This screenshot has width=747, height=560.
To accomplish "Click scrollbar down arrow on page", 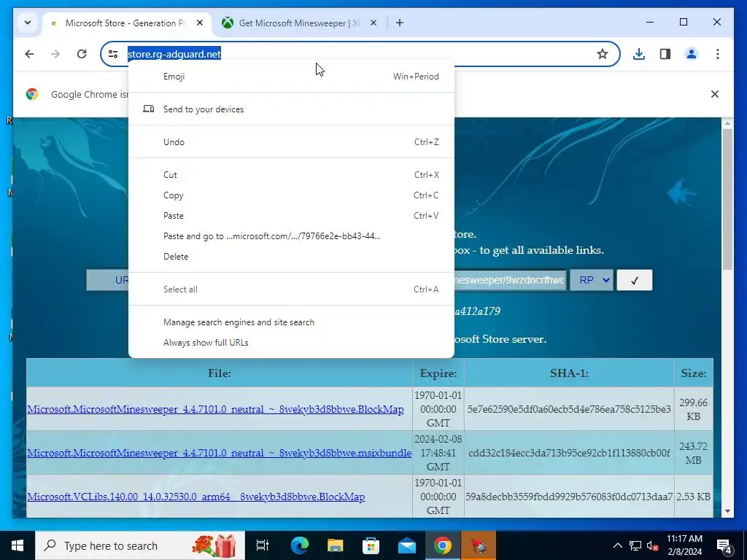I will point(727,511).
